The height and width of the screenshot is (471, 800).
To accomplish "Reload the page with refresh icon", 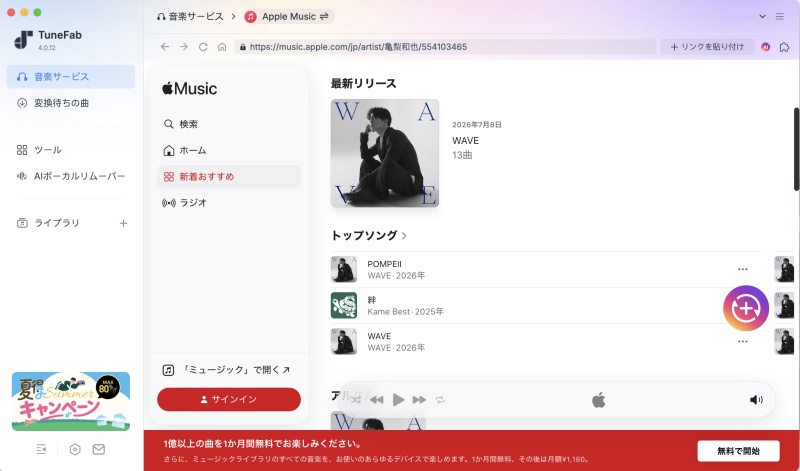I will click(203, 46).
